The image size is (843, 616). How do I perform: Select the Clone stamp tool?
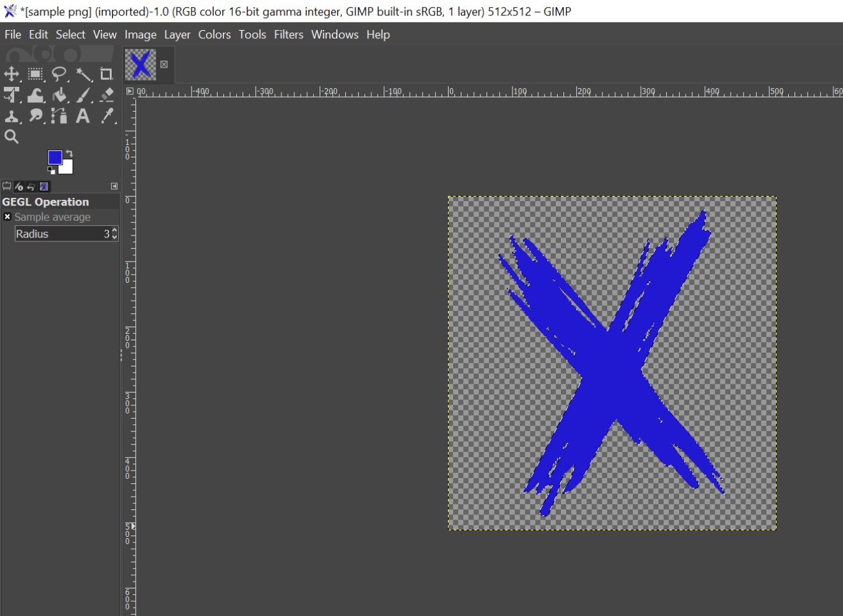point(11,116)
